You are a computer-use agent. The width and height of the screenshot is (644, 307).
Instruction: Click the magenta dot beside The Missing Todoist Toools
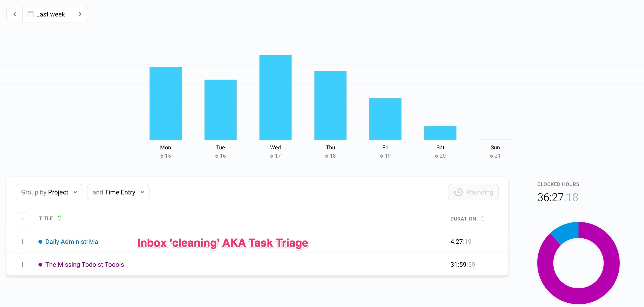pos(40,264)
